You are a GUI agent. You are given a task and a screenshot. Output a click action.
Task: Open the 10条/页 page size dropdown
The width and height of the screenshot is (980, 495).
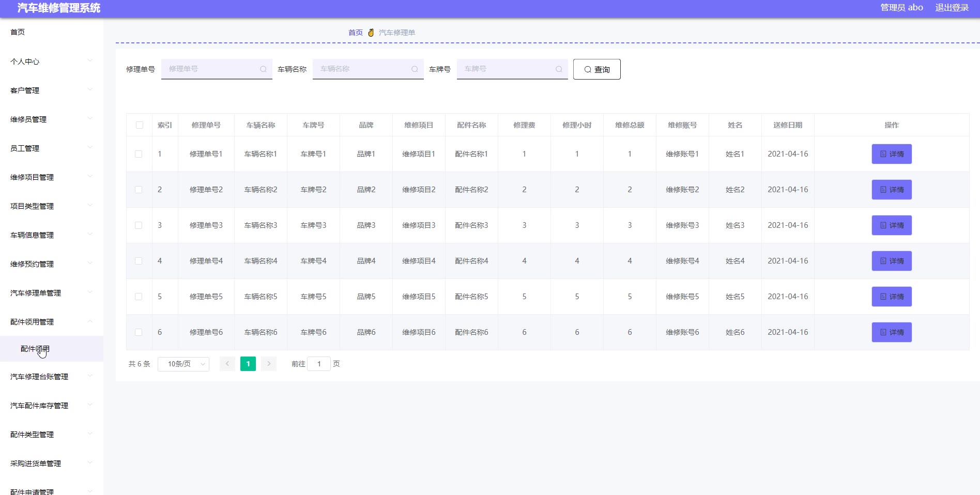tap(183, 364)
